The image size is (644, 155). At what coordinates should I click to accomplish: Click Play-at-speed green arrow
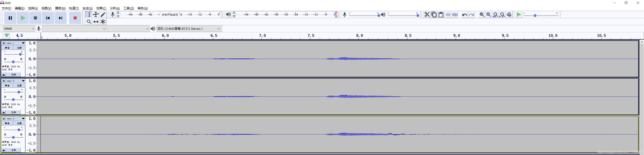(x=519, y=15)
